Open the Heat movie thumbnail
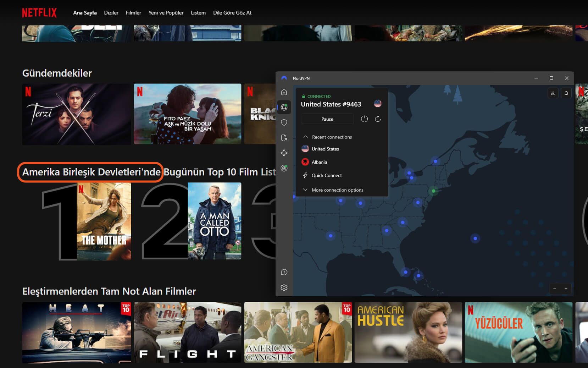Screen dimensions: 588x368 [77, 333]
